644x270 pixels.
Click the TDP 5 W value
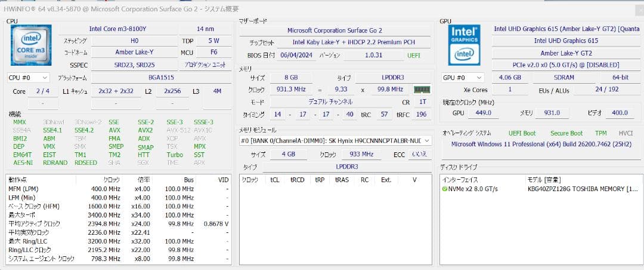click(x=213, y=41)
